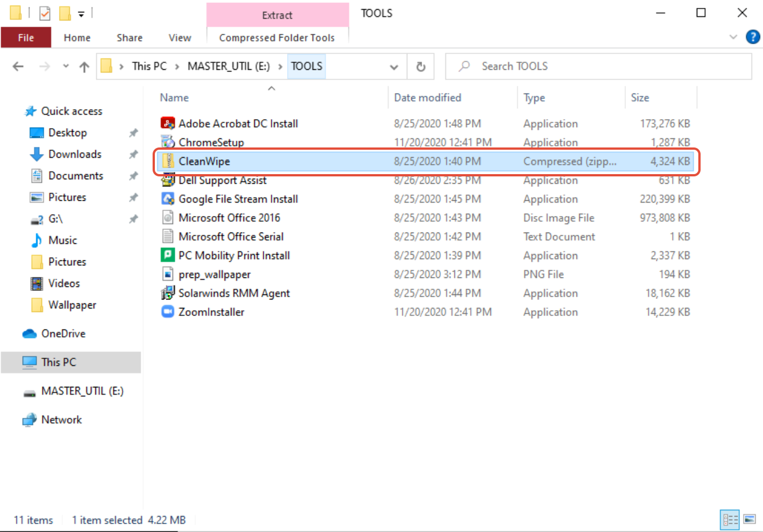763x532 pixels.
Task: Click the Network icon in sidebar
Action: tap(29, 420)
